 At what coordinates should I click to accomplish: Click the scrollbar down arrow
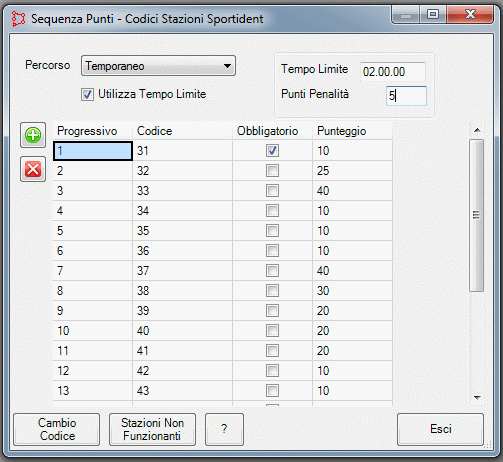(477, 397)
